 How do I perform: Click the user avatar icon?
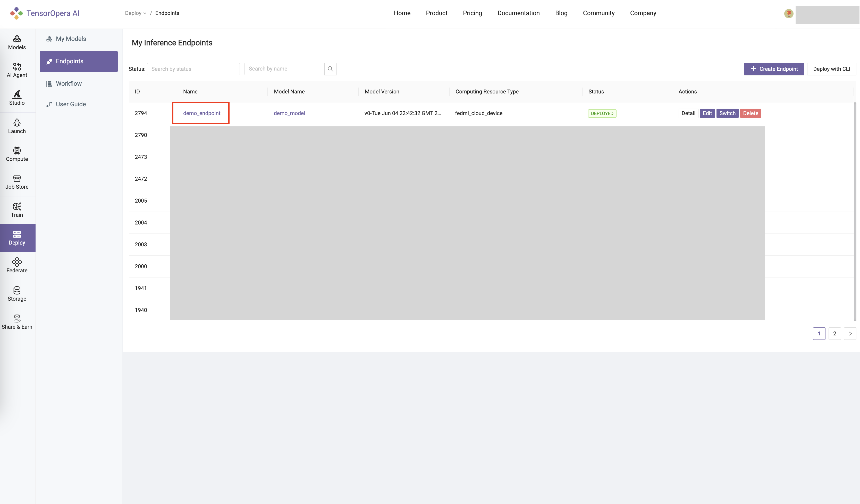click(x=788, y=14)
